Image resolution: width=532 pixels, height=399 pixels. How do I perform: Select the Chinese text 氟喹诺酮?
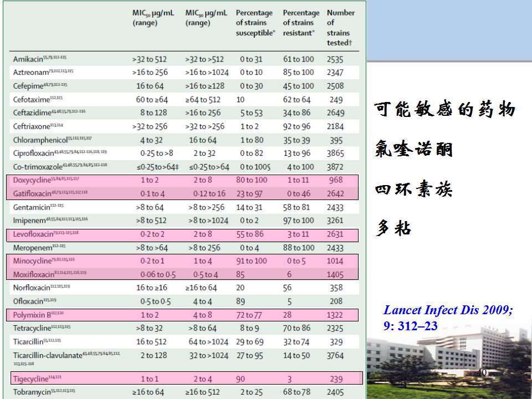tap(414, 149)
